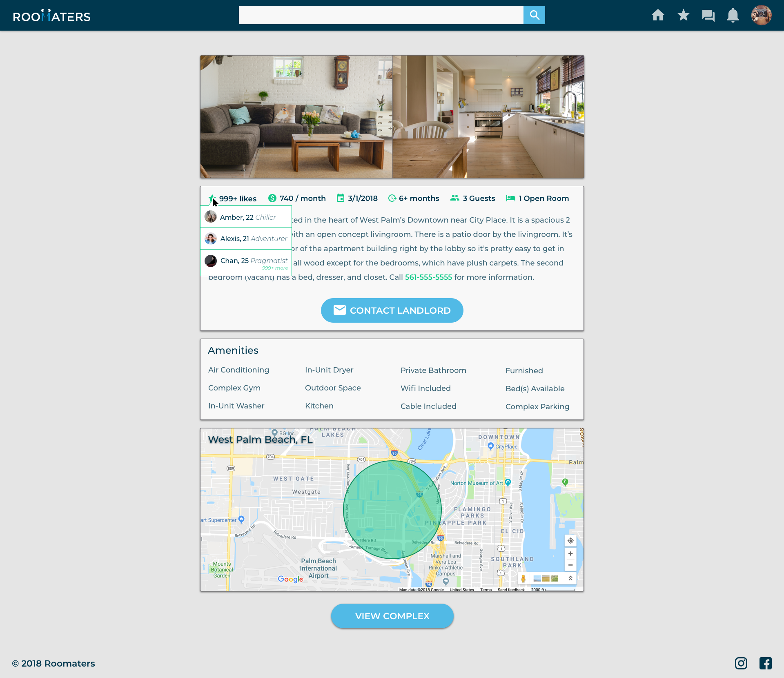Viewport: 784px width, 678px height.
Task: Select Alexis, 21 in likes list
Action: point(246,239)
